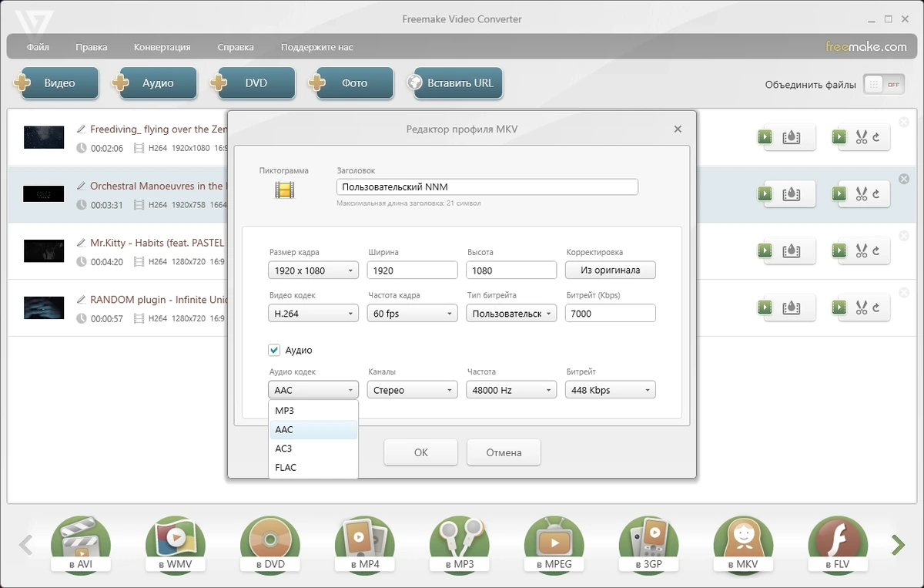Screen dimensions: 924x588
Task: Open the freemake.com link
Action: click(x=866, y=46)
